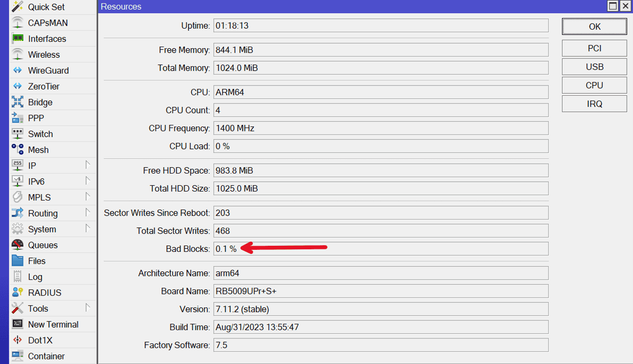Click the System gear icon
The height and width of the screenshot is (364, 633).
click(x=17, y=229)
